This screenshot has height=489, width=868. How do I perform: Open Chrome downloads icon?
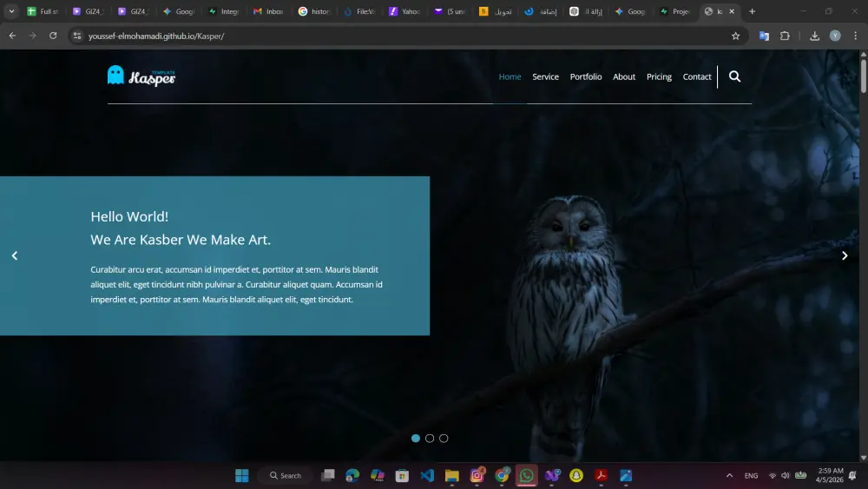[x=814, y=36]
